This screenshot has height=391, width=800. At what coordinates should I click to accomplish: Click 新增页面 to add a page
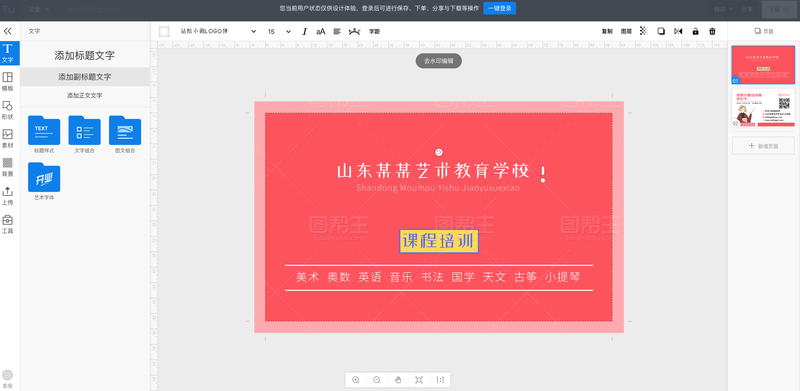tap(763, 146)
